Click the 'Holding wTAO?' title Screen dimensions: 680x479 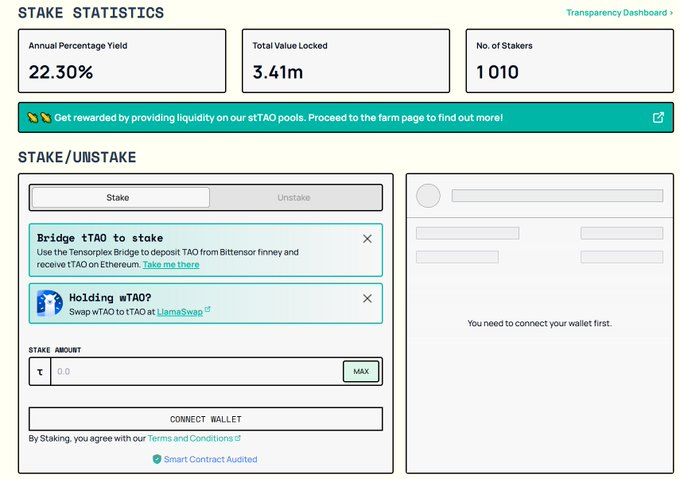click(110, 297)
